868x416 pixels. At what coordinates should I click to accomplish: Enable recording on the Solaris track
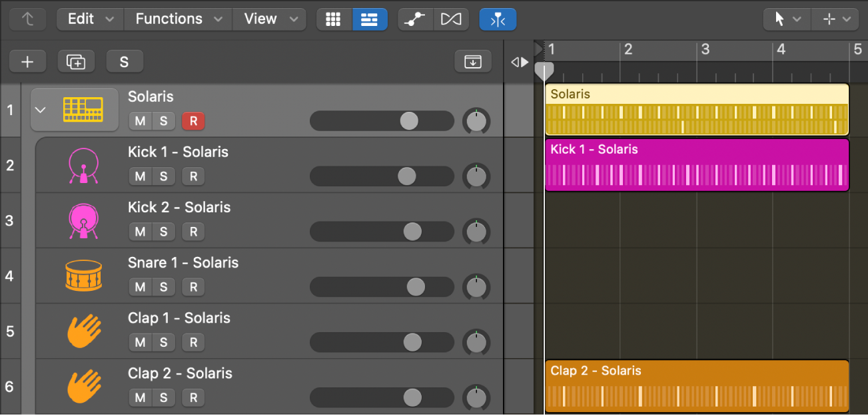coord(193,121)
